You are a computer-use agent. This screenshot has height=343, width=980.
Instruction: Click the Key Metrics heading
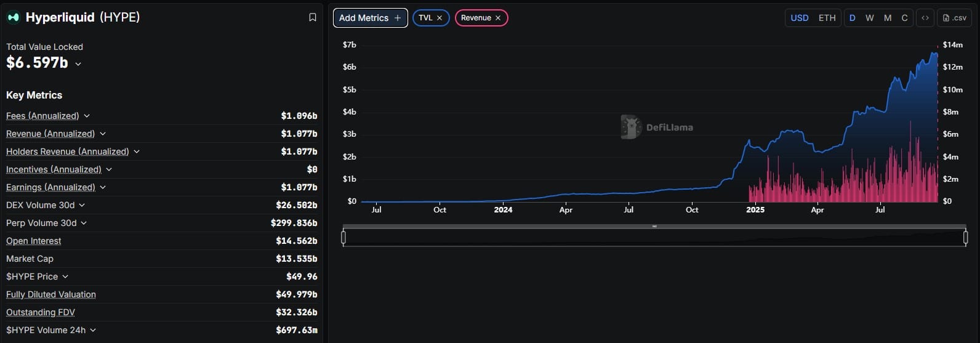click(x=34, y=95)
